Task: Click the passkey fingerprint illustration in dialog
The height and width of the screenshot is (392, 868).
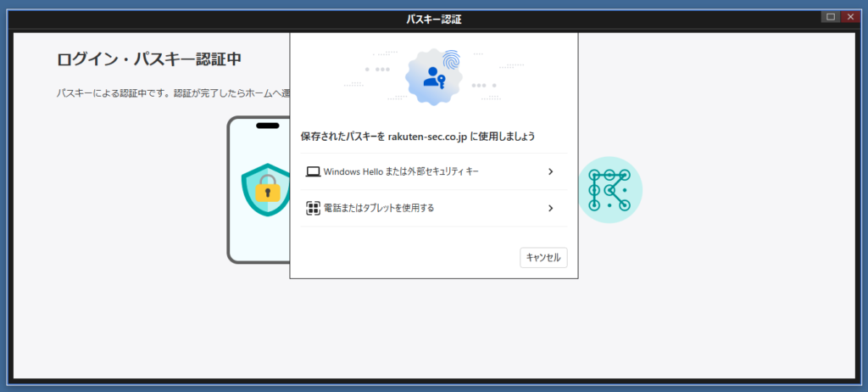Action: [x=434, y=77]
